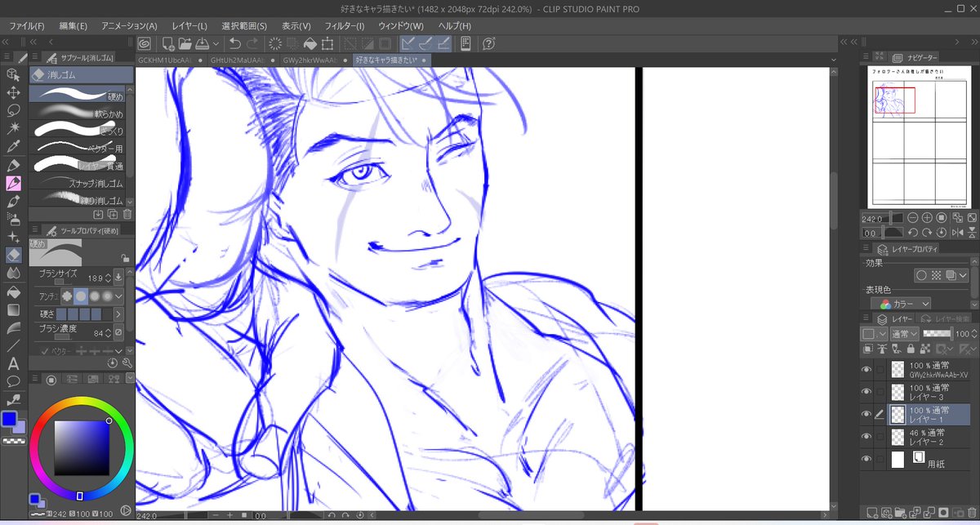Image resolution: width=980 pixels, height=525 pixels.
Task: Select the Eraser tool in toolbox
Action: [x=13, y=255]
